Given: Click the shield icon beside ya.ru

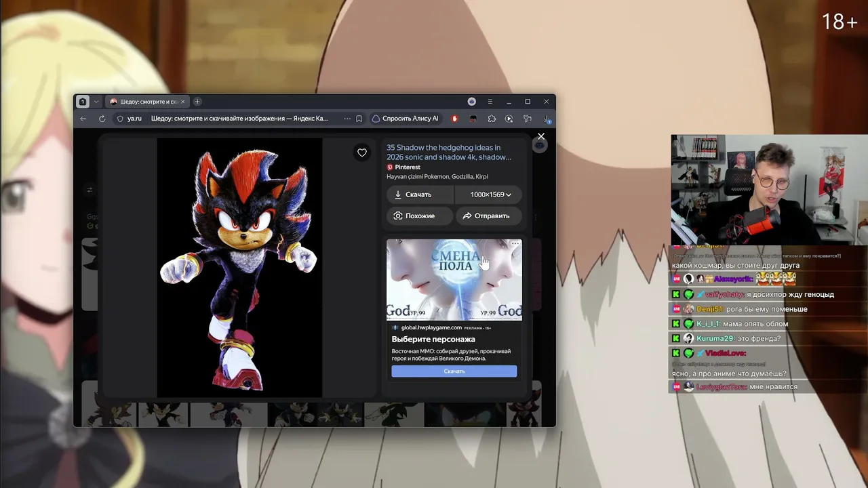Looking at the screenshot, I should pos(120,119).
